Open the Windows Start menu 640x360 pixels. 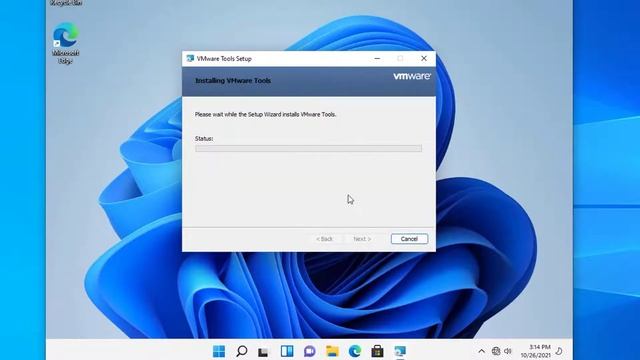tap(219, 351)
